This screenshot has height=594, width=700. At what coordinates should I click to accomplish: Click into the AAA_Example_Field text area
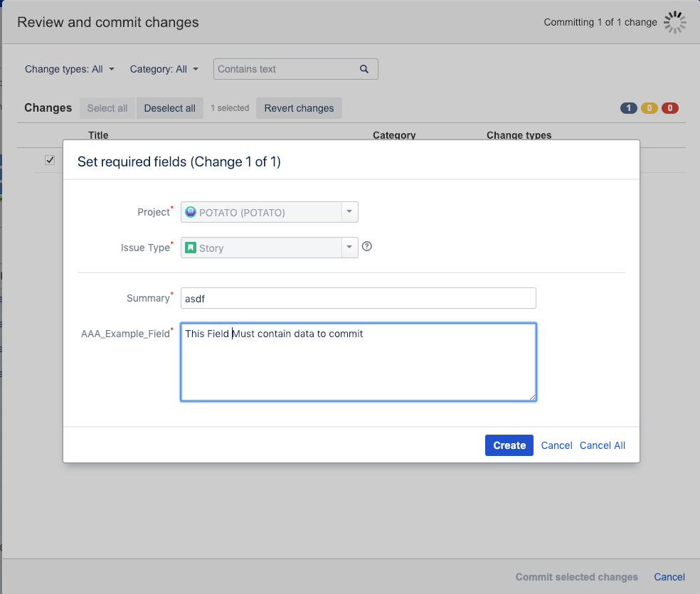point(358,362)
